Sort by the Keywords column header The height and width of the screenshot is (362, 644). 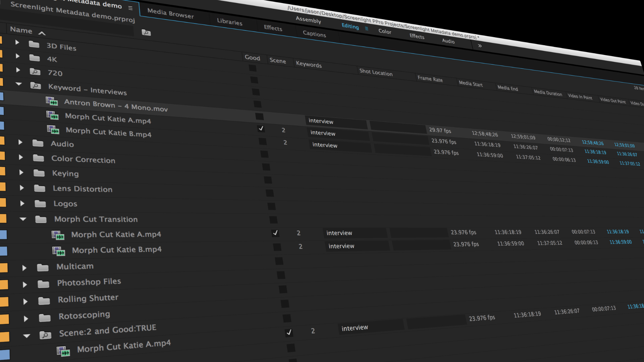click(309, 64)
